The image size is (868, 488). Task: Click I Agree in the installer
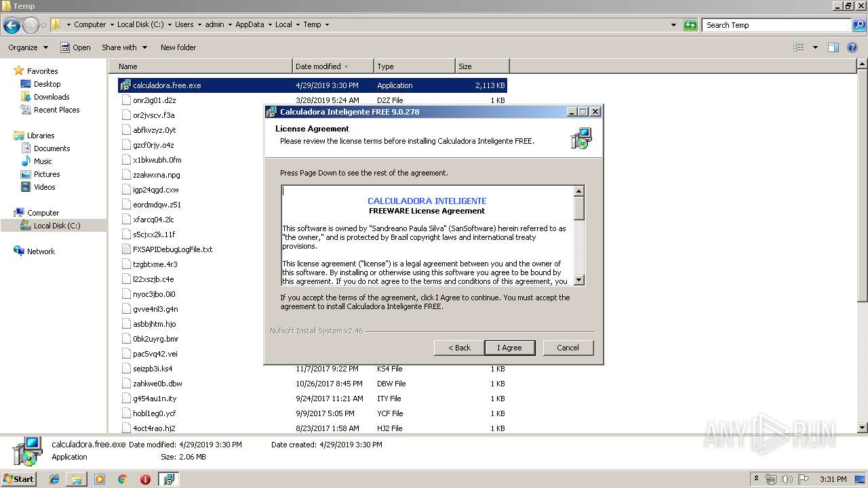tap(510, 348)
